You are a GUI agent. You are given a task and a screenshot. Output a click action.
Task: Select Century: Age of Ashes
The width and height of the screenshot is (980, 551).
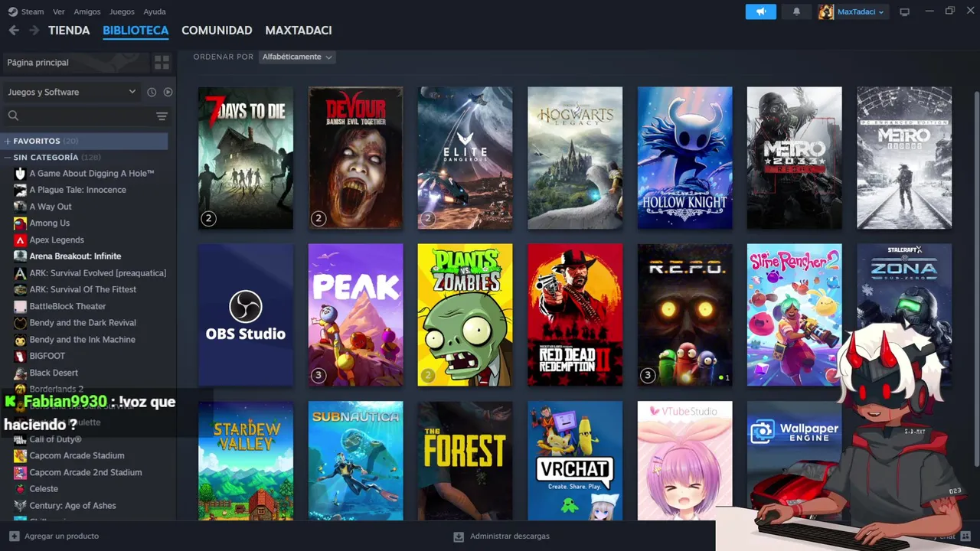point(73,506)
